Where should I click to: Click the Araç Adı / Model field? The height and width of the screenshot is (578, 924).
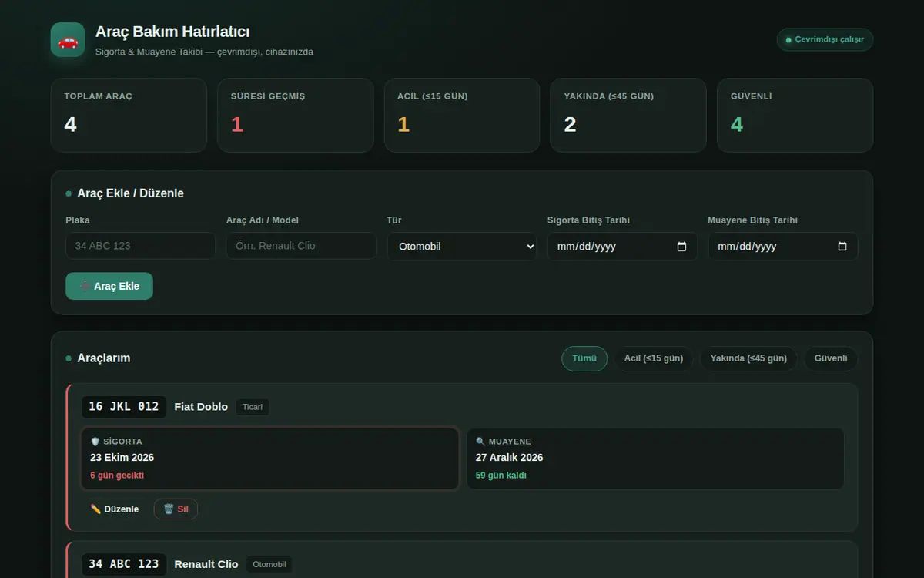(x=301, y=246)
